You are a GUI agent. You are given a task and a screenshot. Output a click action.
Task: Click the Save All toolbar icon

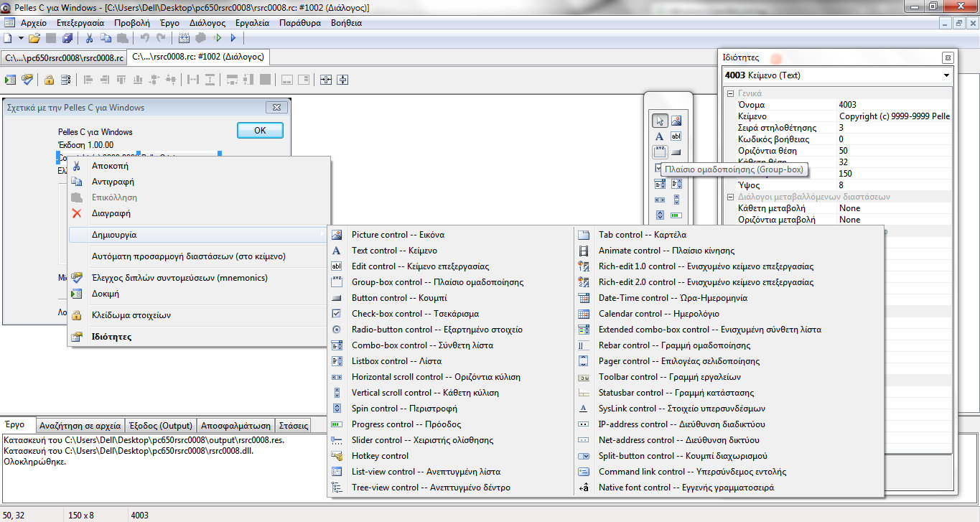point(67,38)
